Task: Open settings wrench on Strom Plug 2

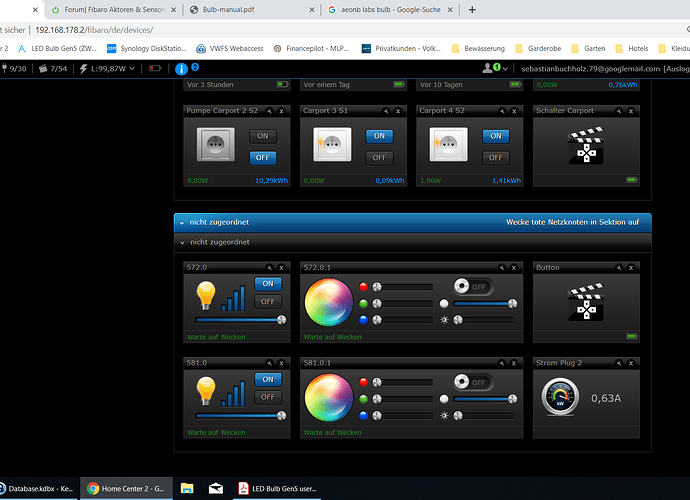Action: pos(619,363)
